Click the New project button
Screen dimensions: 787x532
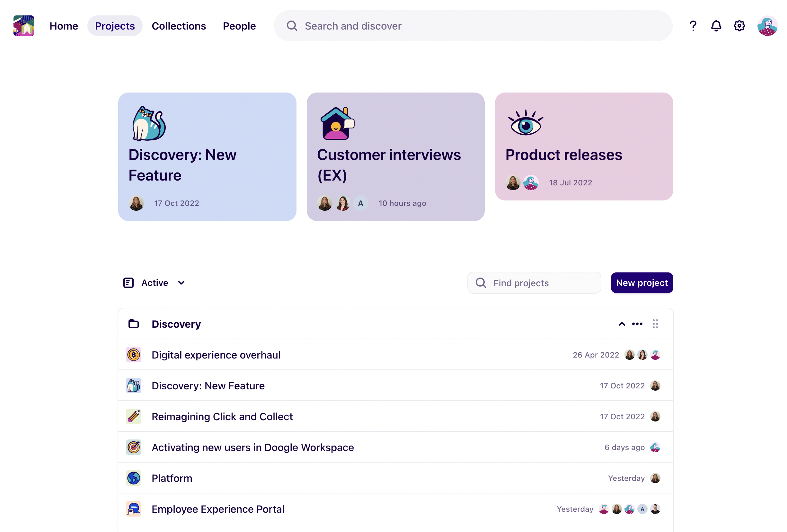(x=641, y=283)
